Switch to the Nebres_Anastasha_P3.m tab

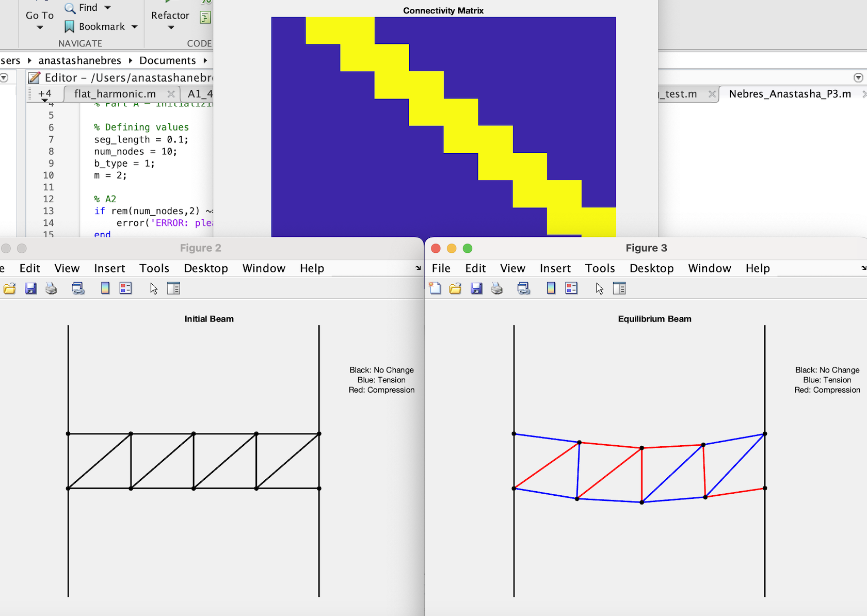(x=790, y=94)
